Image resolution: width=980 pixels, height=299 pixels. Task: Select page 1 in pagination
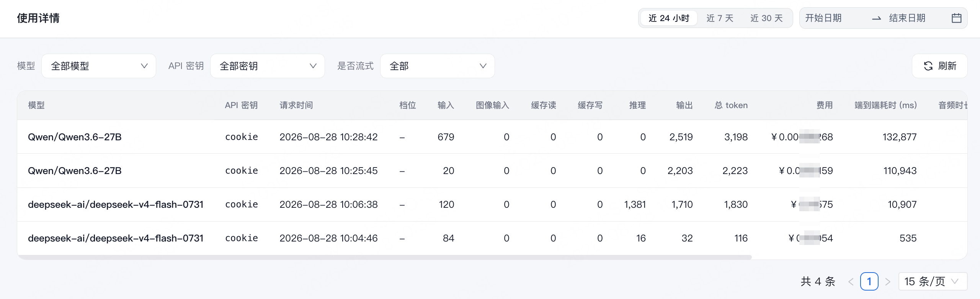[869, 281]
